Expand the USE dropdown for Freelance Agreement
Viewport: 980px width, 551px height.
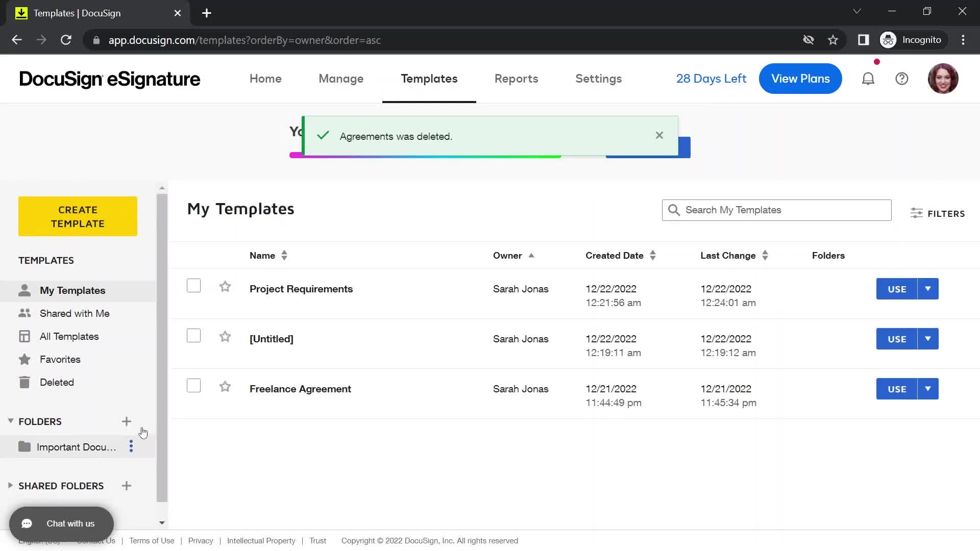928,389
